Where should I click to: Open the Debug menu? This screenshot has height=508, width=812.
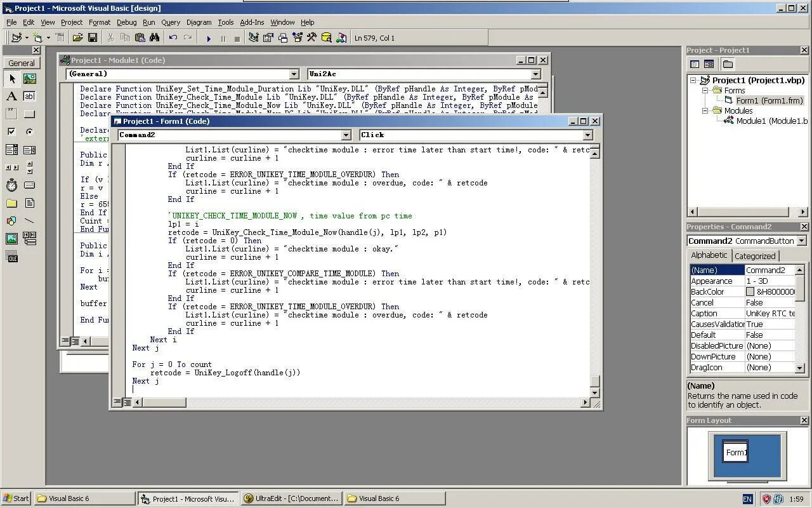[126, 22]
